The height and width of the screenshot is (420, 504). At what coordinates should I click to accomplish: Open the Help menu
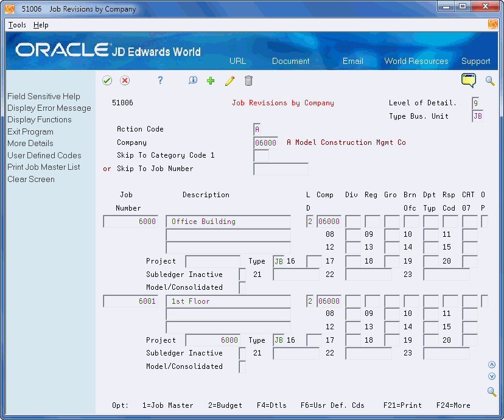pos(41,25)
